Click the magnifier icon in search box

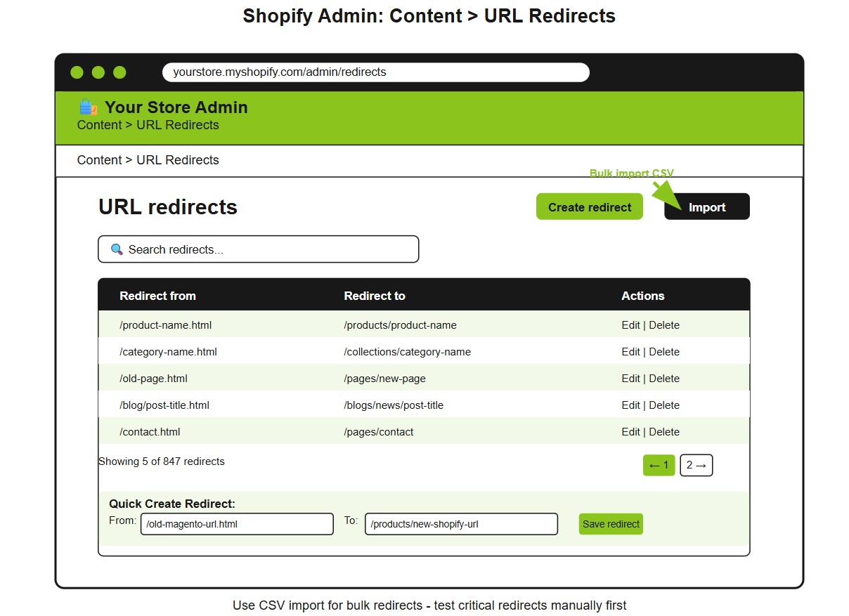(117, 249)
